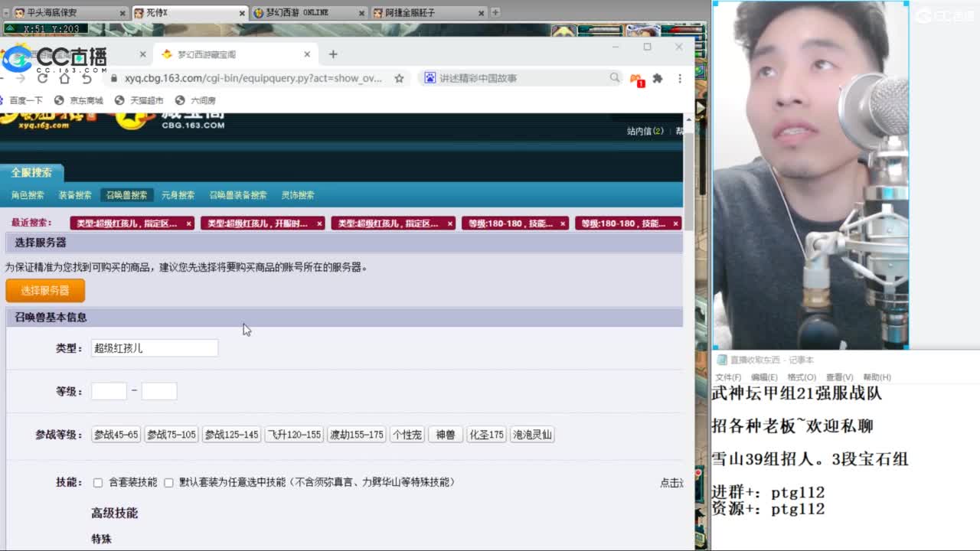The width and height of the screenshot is (980, 551).
Task: Open the browser three-dot menu
Action: click(679, 78)
